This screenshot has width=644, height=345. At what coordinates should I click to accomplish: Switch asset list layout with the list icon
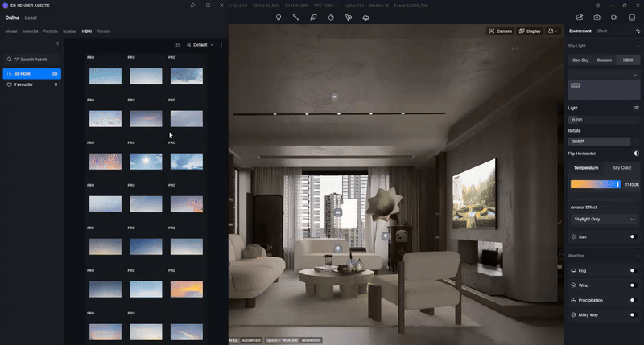(178, 45)
